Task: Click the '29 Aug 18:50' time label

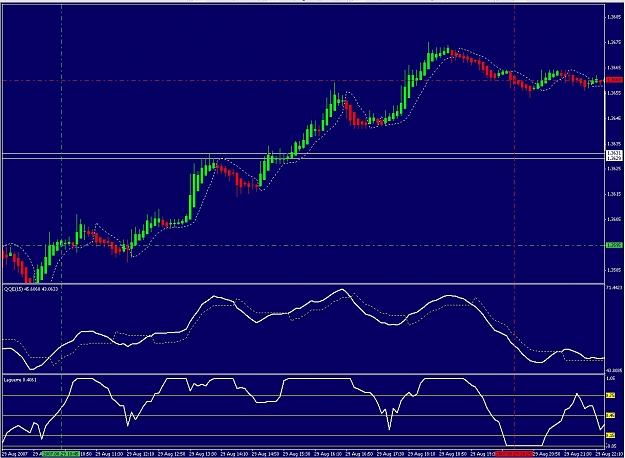Action: [453, 454]
